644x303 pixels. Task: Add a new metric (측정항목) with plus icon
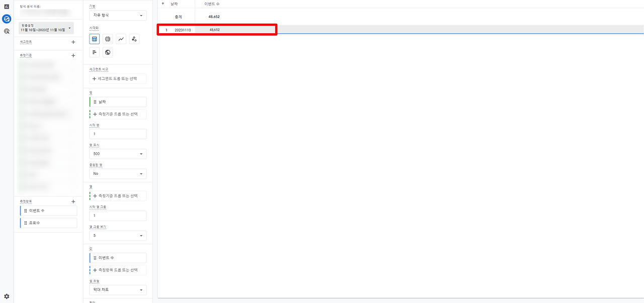click(73, 201)
